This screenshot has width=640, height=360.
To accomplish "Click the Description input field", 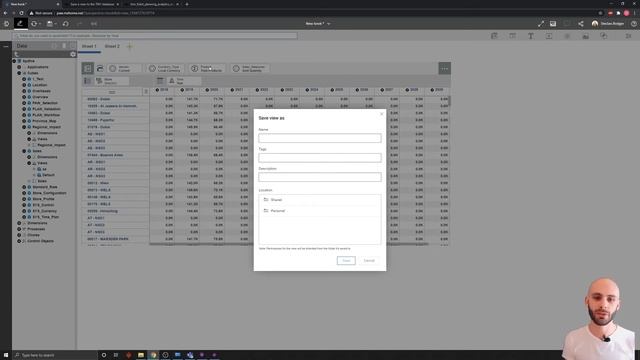I will click(x=320, y=177).
